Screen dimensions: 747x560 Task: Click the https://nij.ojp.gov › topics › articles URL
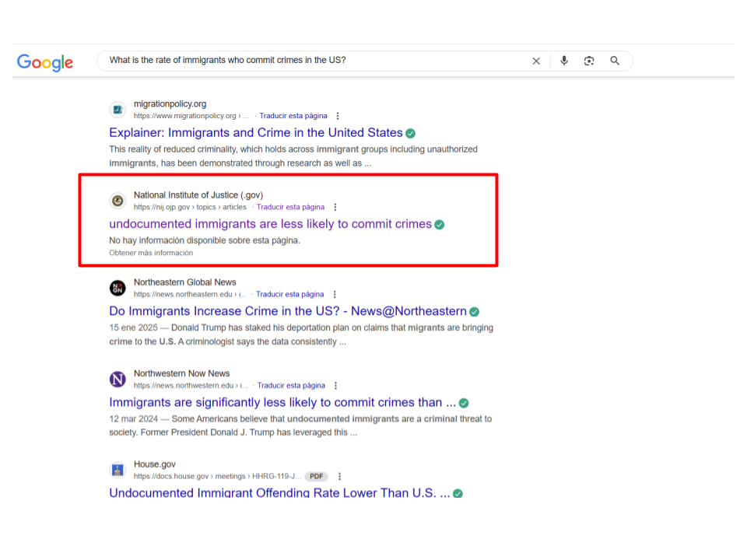(x=190, y=207)
